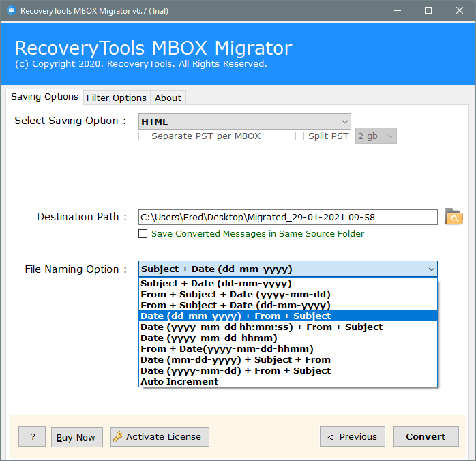Open the 2 gb split size dropdown
476x461 pixels.
pos(376,136)
